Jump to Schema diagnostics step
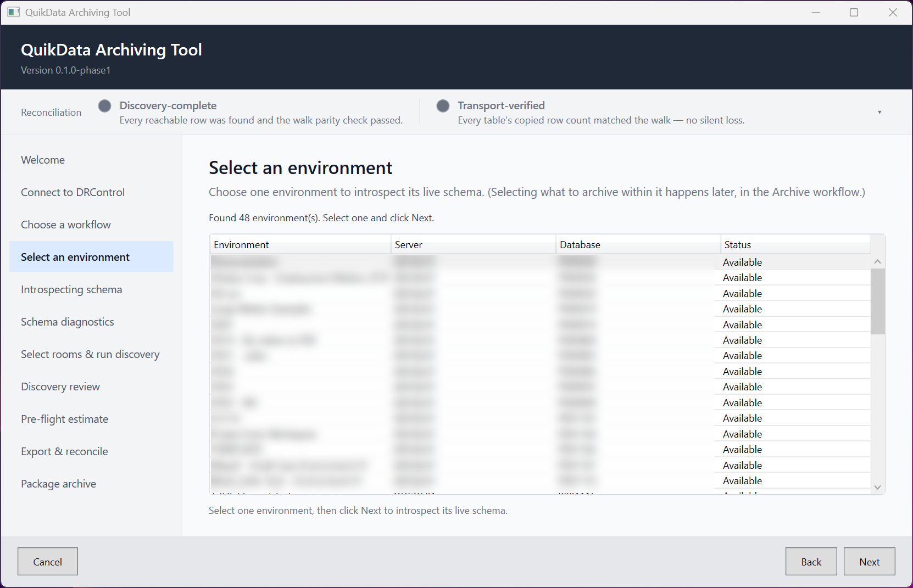This screenshot has height=588, width=913. click(91, 322)
